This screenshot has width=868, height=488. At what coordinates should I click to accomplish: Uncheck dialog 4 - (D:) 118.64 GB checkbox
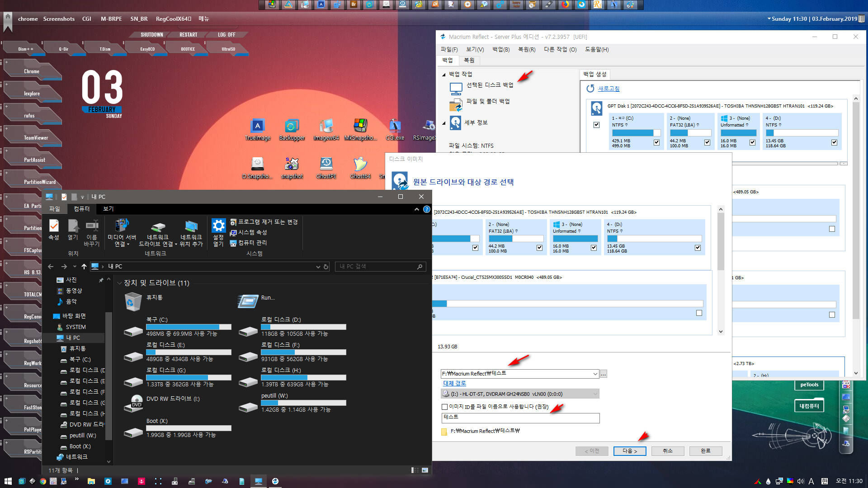click(698, 248)
